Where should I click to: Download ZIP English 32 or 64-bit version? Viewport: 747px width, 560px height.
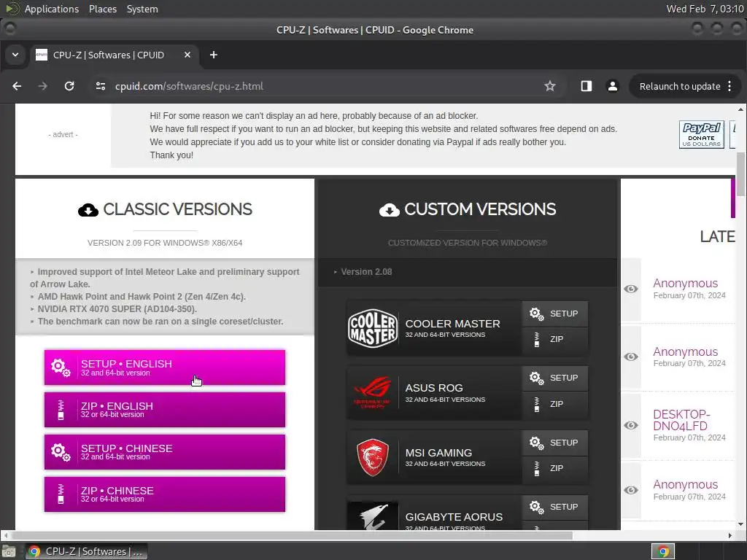tap(165, 410)
